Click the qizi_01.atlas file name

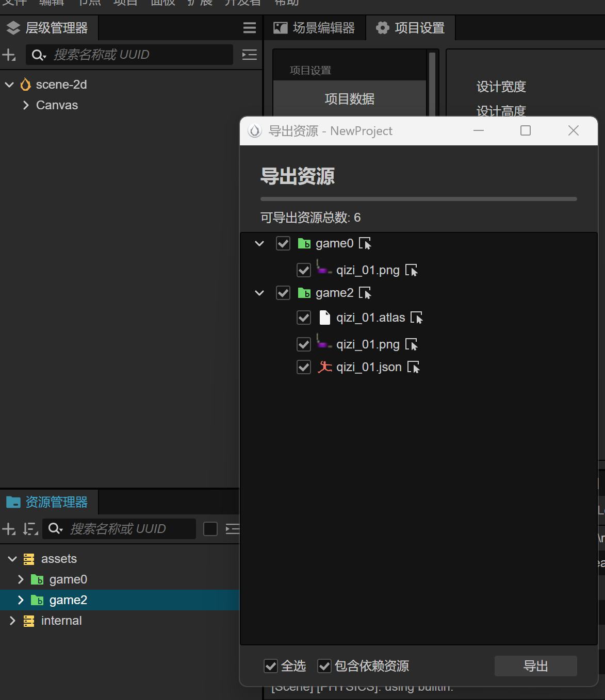tap(371, 318)
